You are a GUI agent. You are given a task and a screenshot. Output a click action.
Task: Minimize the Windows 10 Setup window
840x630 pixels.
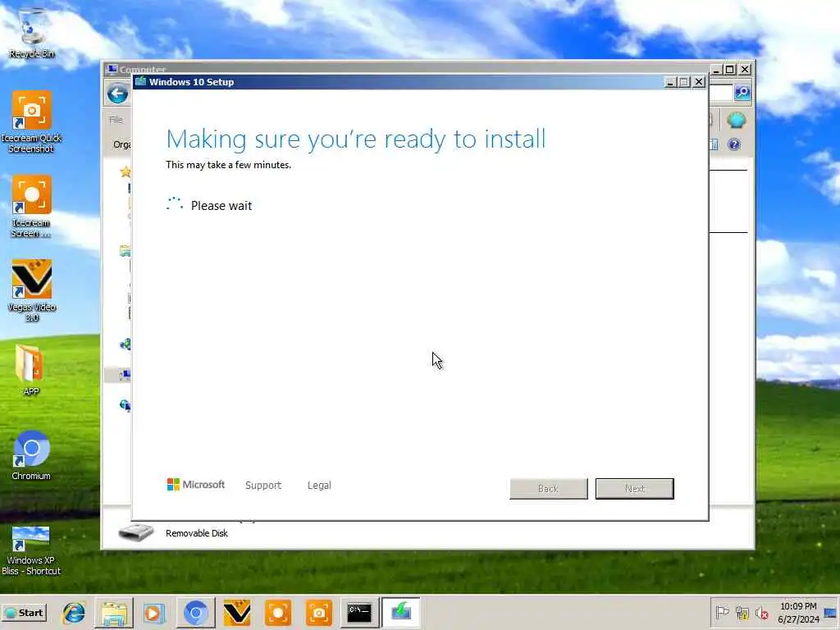point(670,82)
